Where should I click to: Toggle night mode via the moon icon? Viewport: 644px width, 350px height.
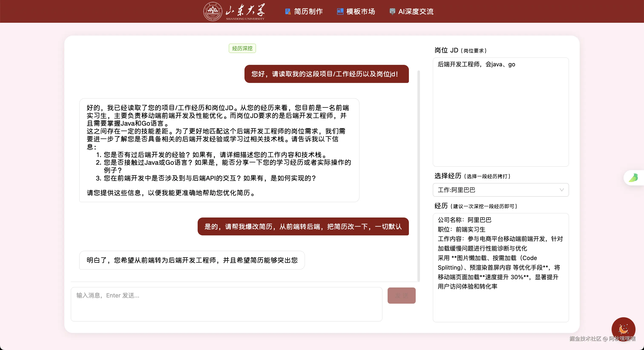624,329
